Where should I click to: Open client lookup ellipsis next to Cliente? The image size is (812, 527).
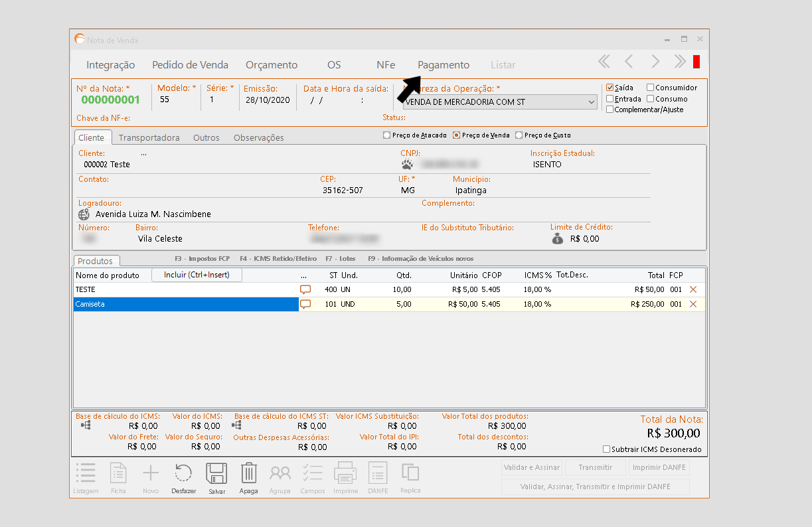(143, 153)
